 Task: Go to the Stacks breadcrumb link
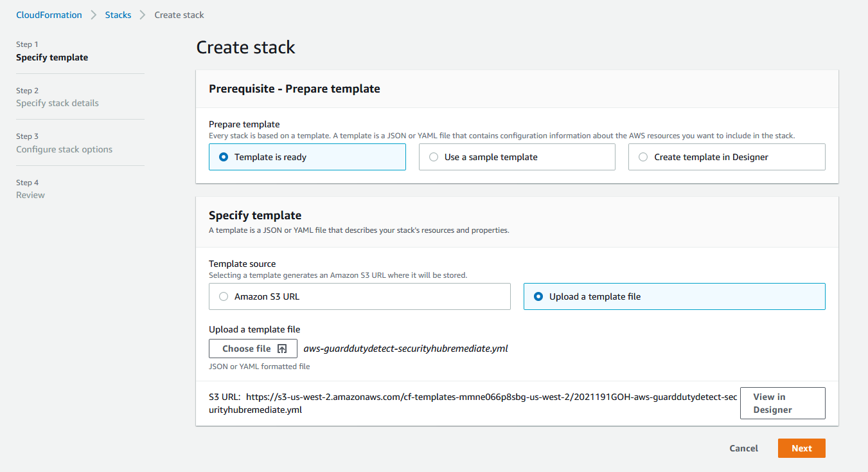(x=118, y=15)
